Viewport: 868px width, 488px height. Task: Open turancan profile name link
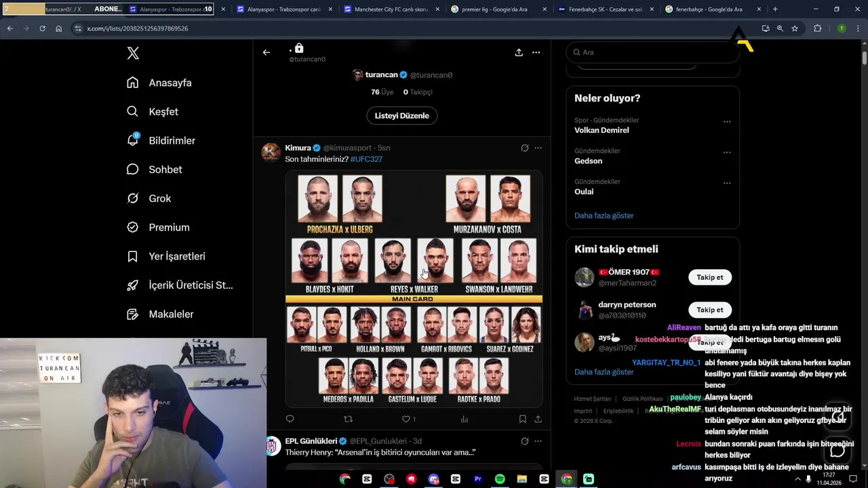382,75
